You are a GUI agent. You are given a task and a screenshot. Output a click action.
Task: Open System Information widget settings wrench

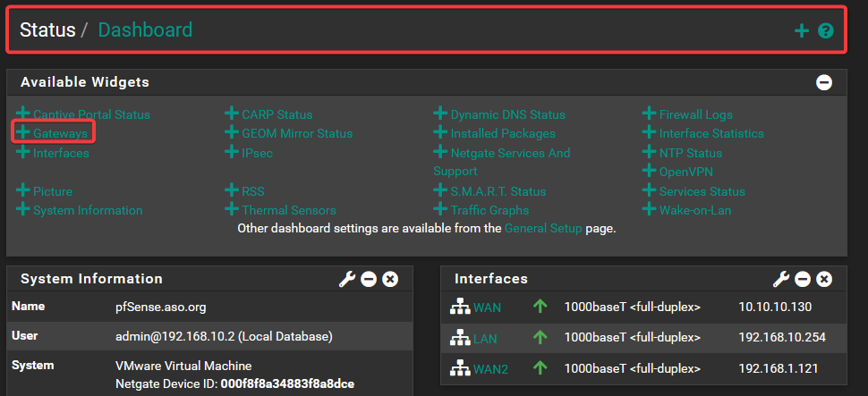(x=347, y=279)
